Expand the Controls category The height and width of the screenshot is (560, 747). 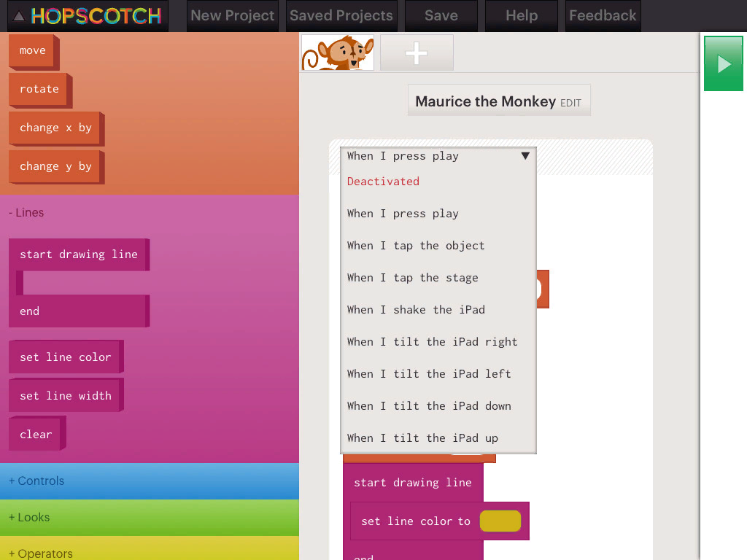[36, 481]
